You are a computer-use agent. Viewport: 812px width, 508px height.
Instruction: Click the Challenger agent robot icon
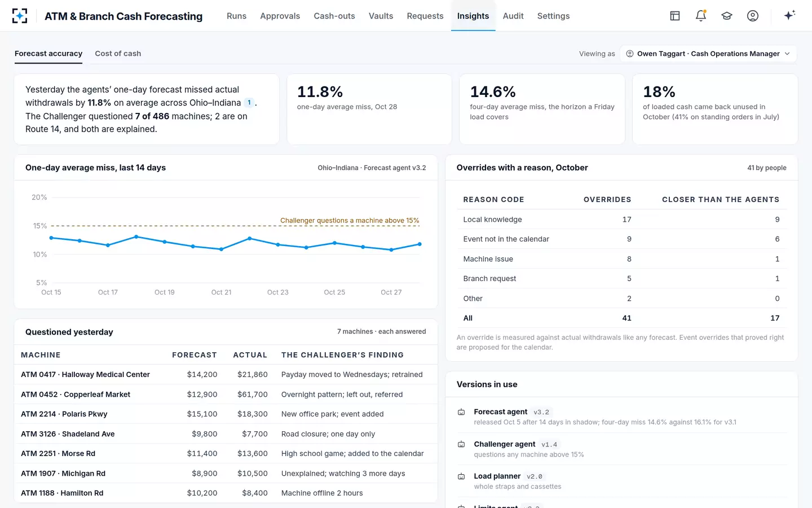(461, 444)
